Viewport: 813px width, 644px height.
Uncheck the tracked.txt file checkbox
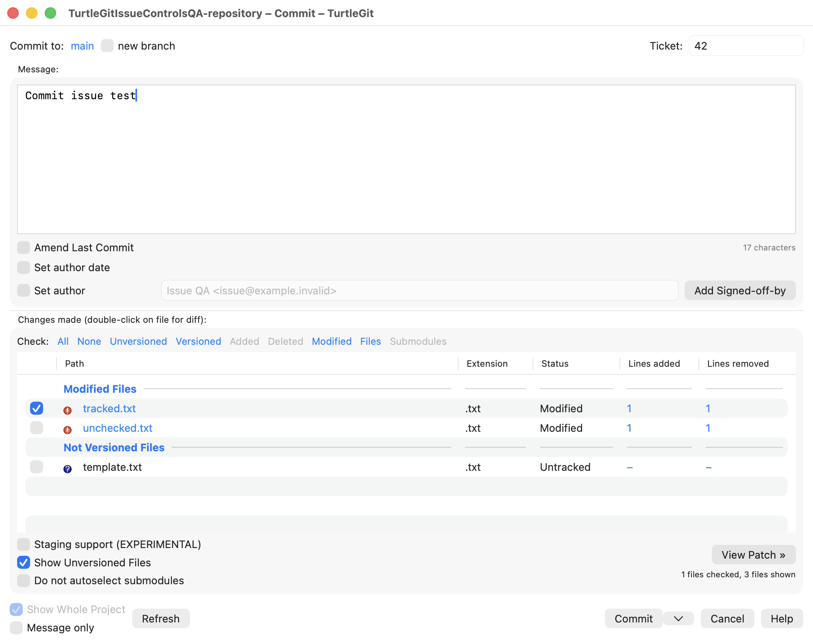(x=37, y=408)
